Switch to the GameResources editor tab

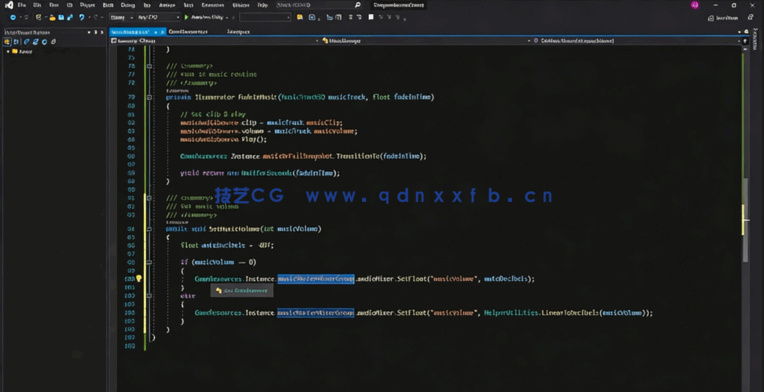(188, 31)
